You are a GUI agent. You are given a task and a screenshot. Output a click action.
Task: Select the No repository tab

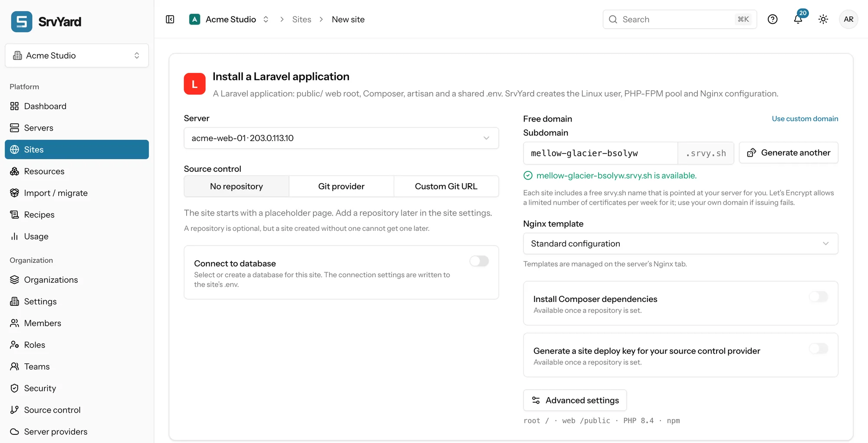[237, 187]
